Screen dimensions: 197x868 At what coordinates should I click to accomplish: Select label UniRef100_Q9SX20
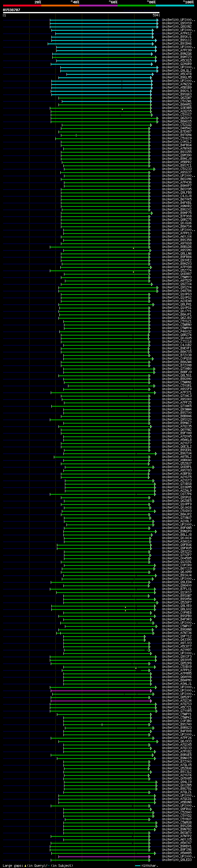177,420
